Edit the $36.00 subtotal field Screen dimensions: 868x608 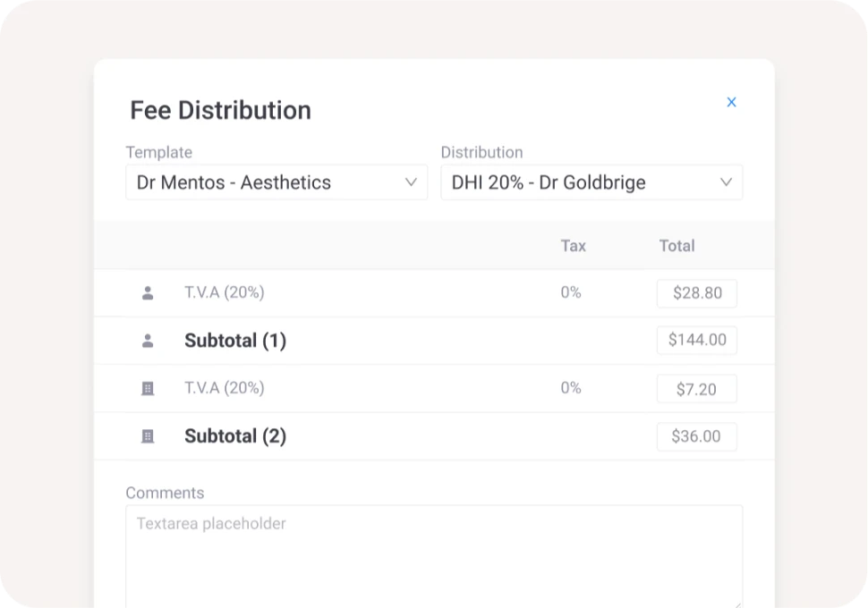pyautogui.click(x=696, y=436)
